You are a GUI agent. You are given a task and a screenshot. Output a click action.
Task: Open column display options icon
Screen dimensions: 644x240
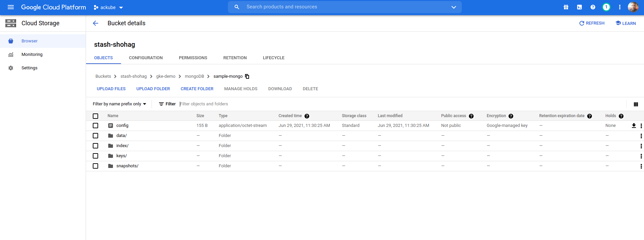pos(636,104)
